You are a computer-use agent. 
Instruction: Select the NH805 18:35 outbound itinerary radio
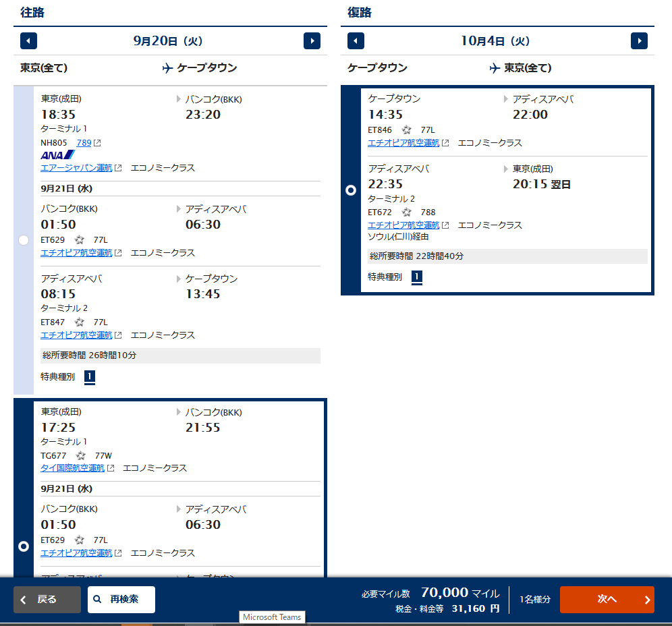click(x=24, y=240)
